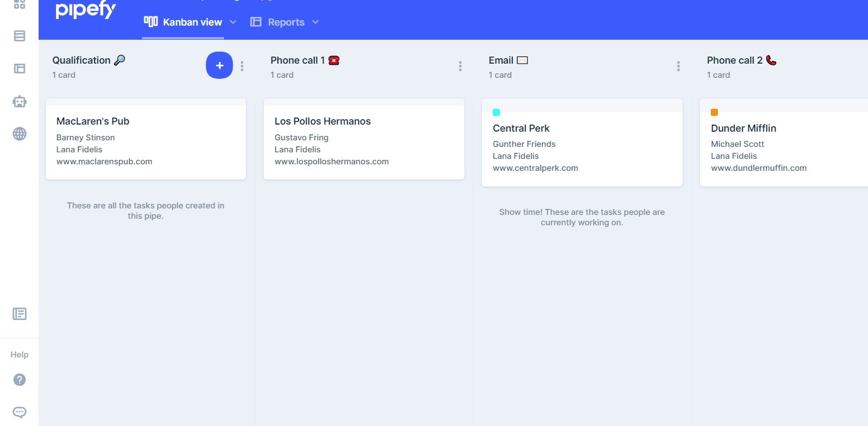This screenshot has width=868, height=426.
Task: Open the layout panel icon in sidebar
Action: point(20,69)
